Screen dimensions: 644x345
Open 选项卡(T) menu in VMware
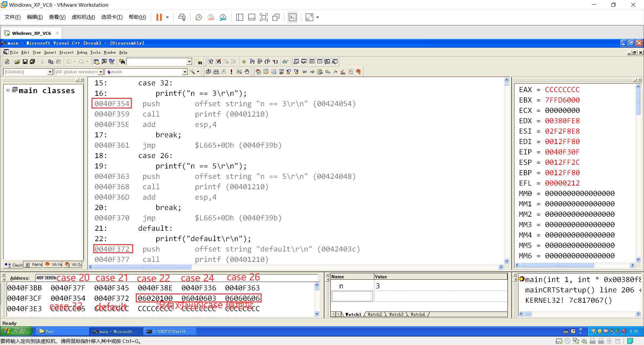coord(112,17)
